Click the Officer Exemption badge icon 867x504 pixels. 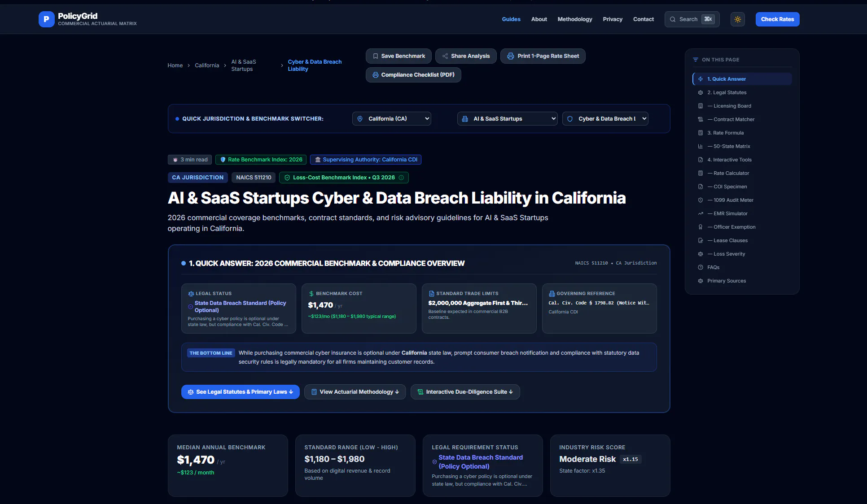(700, 227)
